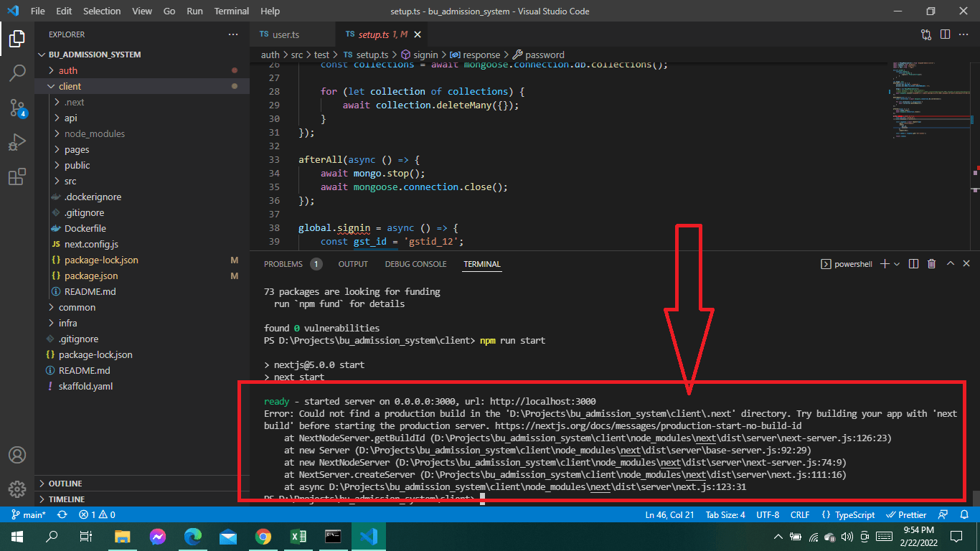
Task: Open the Accounts menu icon
Action: pos(17,455)
